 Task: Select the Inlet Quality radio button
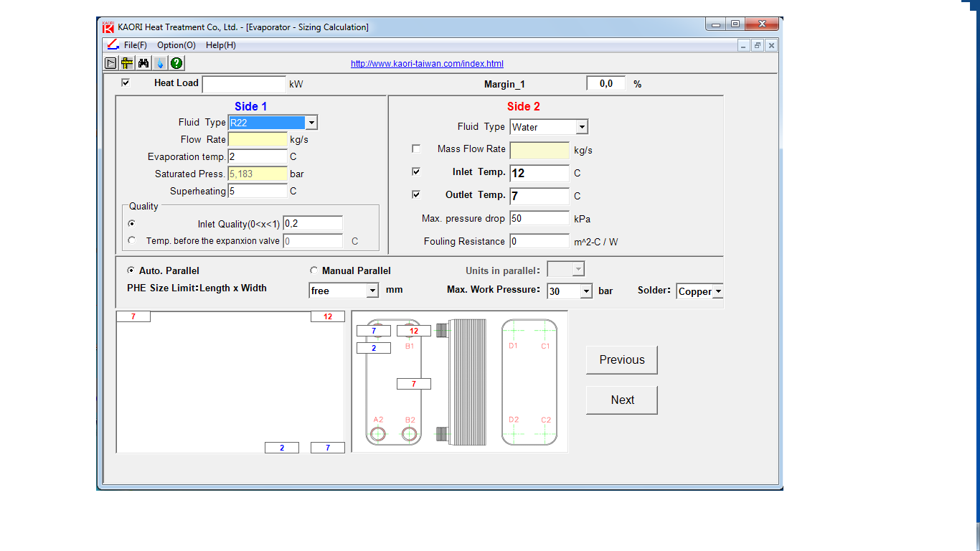pyautogui.click(x=131, y=223)
